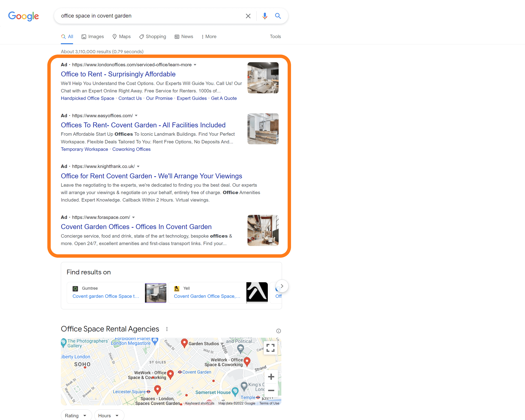Expand map with fullscreen icon
This screenshot has height=420, width=525.
point(270,348)
